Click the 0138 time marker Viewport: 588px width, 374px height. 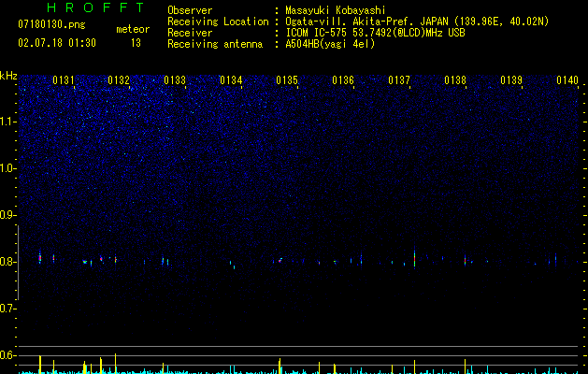click(455, 80)
